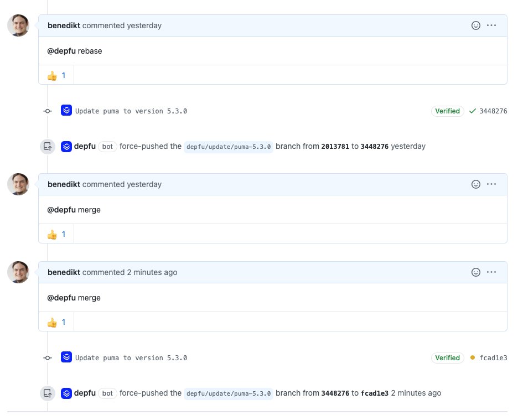The image size is (518, 420).
Task: Click Verified badge on commit 3448276
Action: (447, 111)
